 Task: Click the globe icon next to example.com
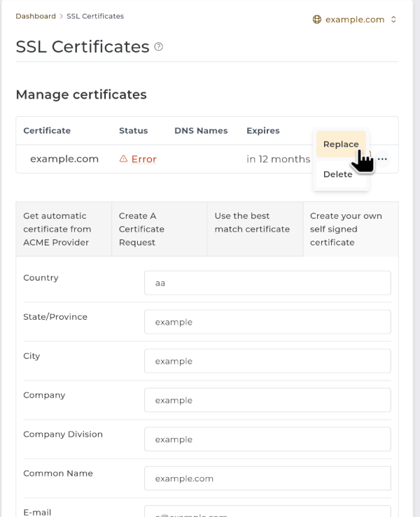[x=316, y=20]
